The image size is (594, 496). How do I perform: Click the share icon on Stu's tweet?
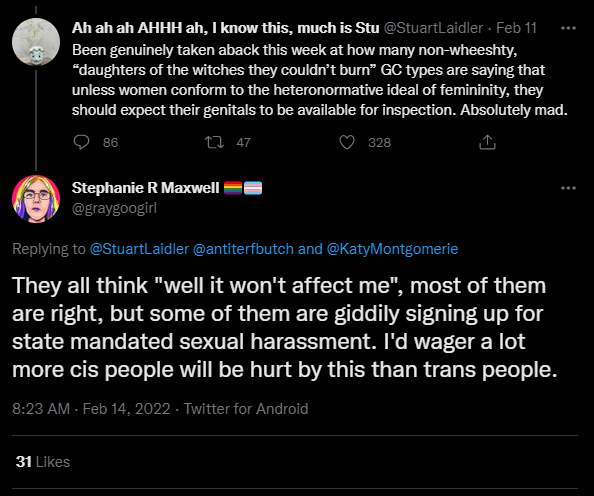coord(487,142)
